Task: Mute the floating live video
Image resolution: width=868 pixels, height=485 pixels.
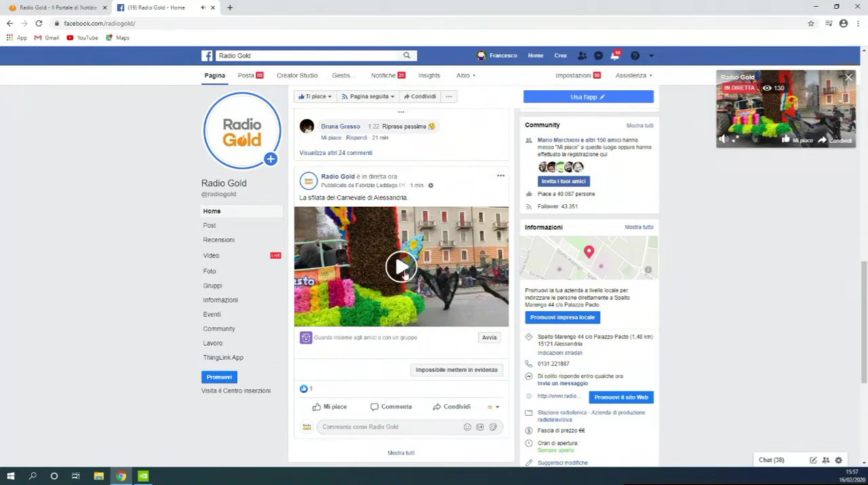Action: (723, 140)
